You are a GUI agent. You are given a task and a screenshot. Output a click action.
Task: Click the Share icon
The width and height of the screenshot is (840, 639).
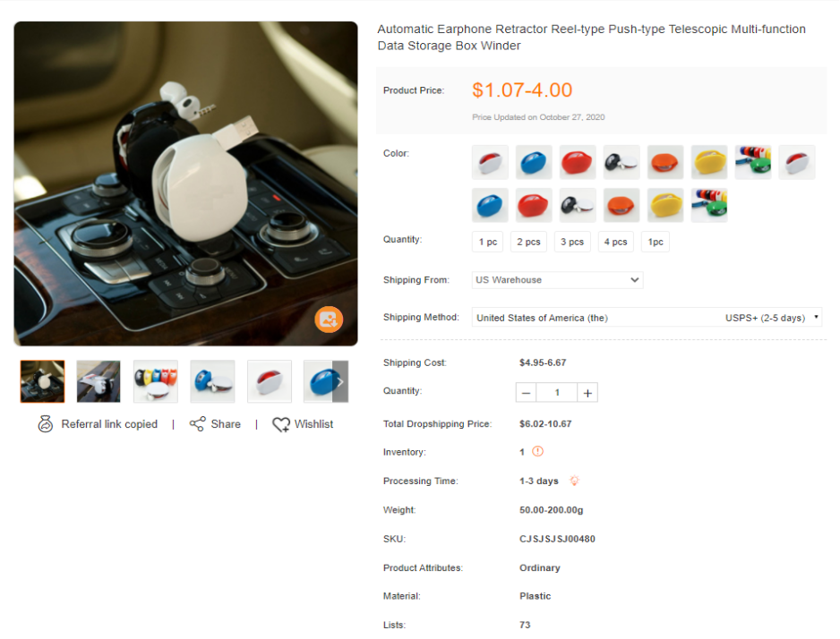197,424
